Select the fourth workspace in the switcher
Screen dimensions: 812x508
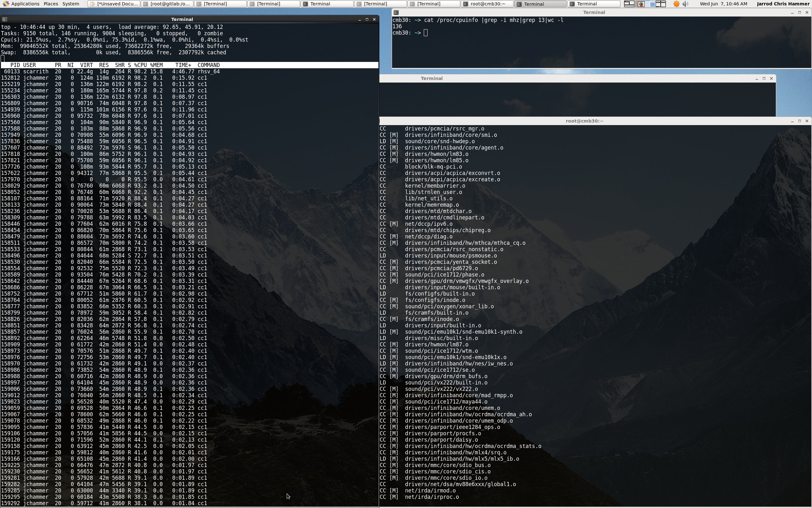(661, 4)
